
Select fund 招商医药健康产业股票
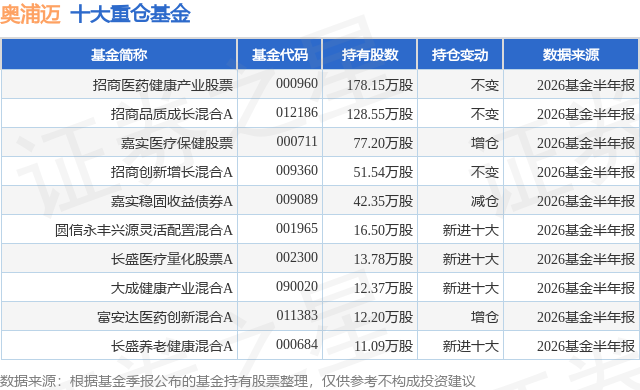[163, 85]
